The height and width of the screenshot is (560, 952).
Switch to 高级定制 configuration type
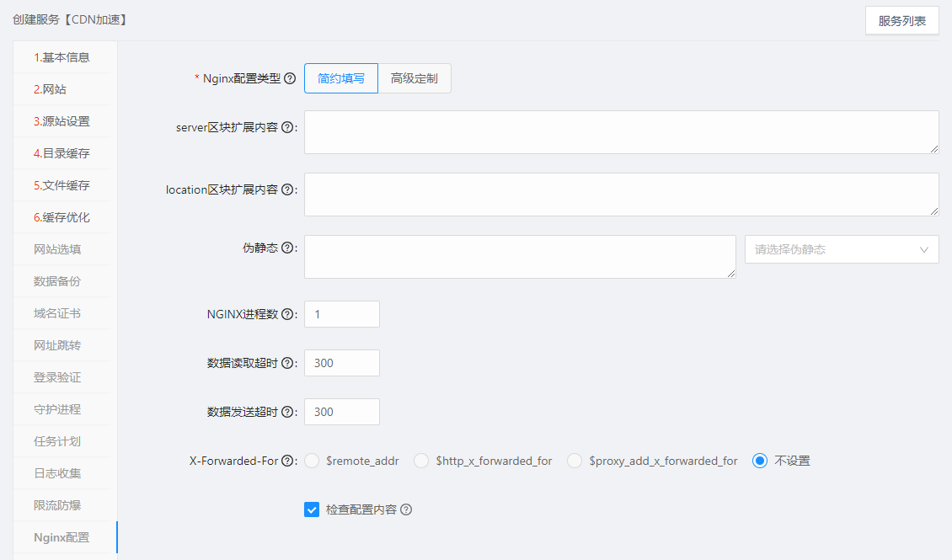414,78
